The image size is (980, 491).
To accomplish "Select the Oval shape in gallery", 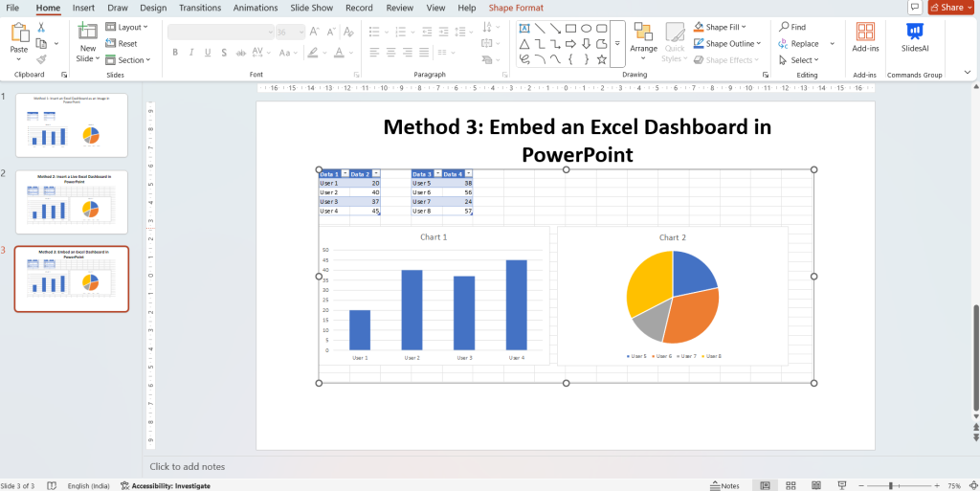I will [x=587, y=28].
